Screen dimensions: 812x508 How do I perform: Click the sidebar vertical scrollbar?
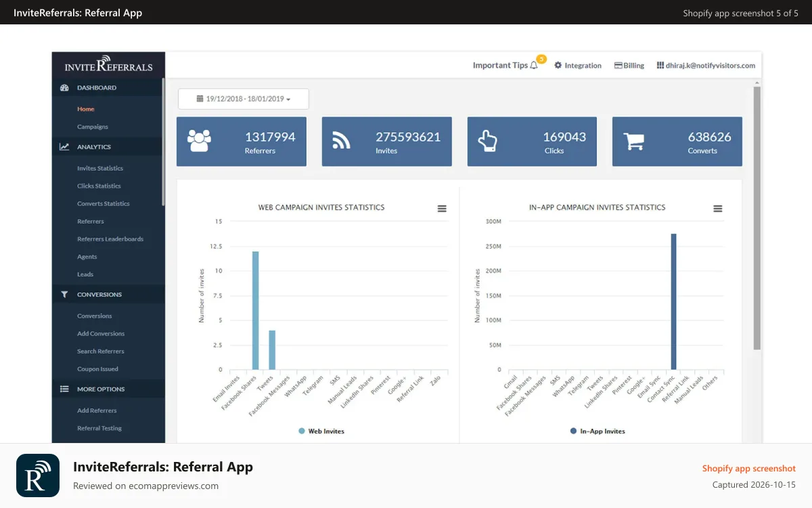(163, 142)
